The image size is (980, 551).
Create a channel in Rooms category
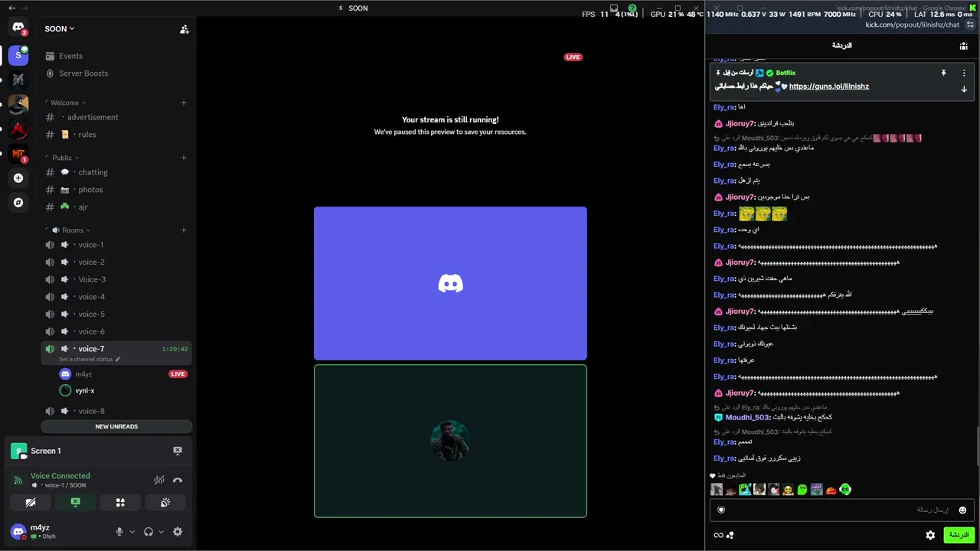click(184, 230)
